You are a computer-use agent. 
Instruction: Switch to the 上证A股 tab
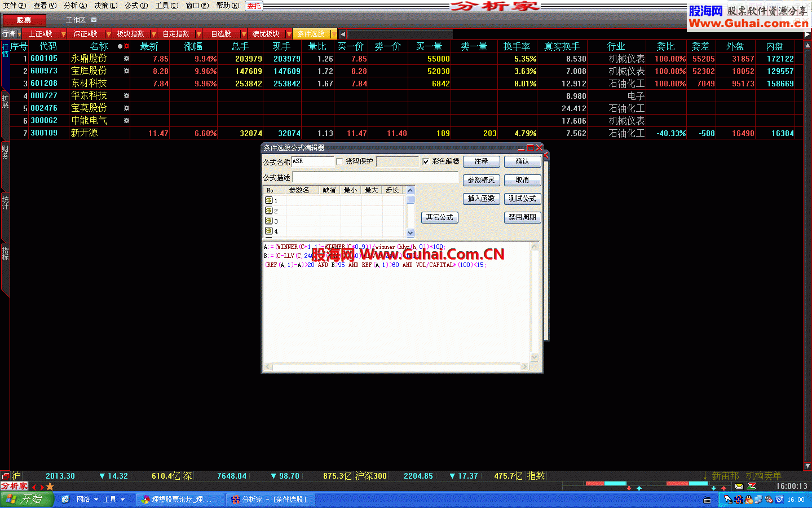[x=41, y=34]
